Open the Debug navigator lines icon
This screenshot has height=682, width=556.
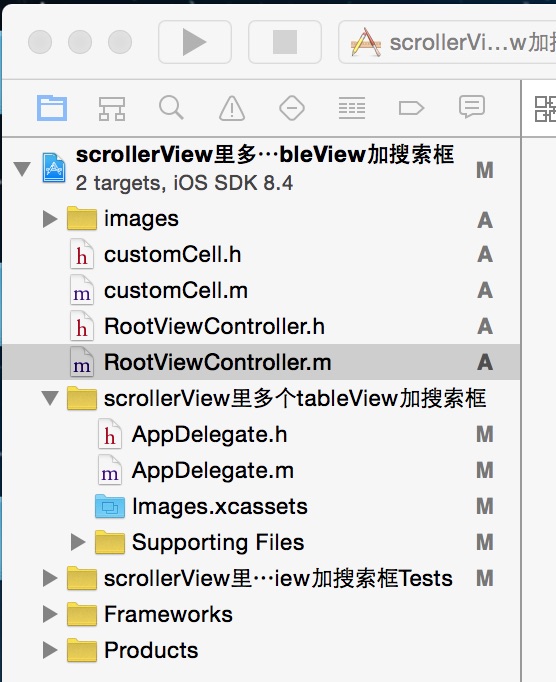(x=352, y=108)
